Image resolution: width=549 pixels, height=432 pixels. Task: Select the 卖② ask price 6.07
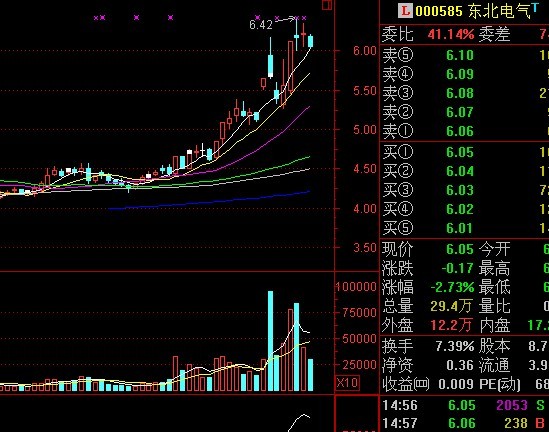coord(460,112)
